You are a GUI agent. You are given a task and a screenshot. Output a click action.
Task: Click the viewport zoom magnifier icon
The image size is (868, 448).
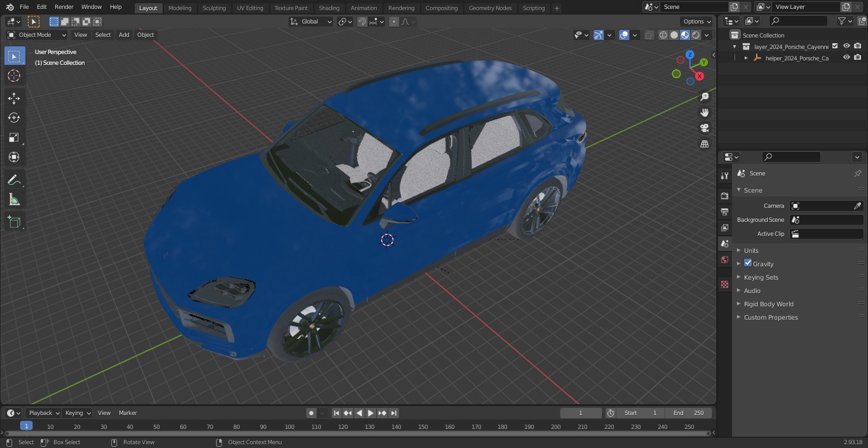(x=704, y=97)
